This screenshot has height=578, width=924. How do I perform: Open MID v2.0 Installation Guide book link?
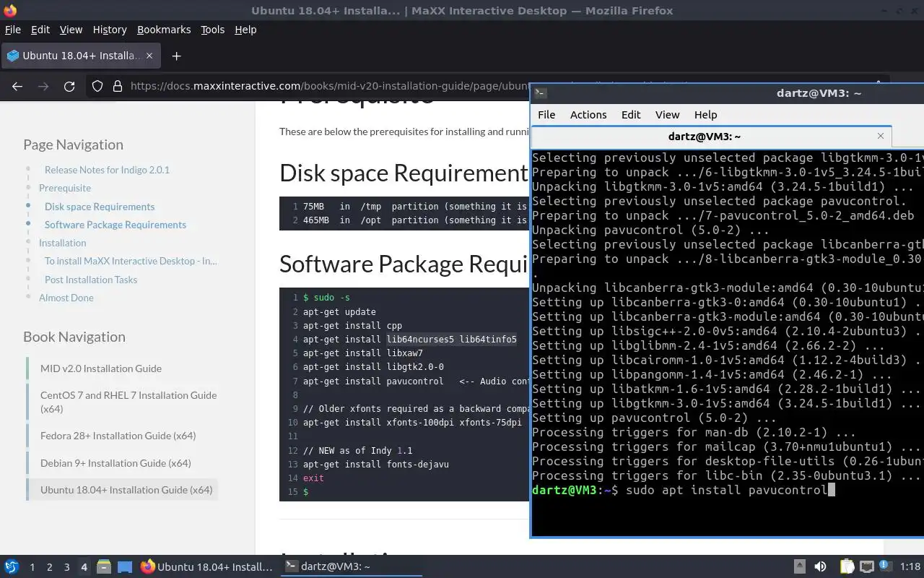tap(101, 368)
